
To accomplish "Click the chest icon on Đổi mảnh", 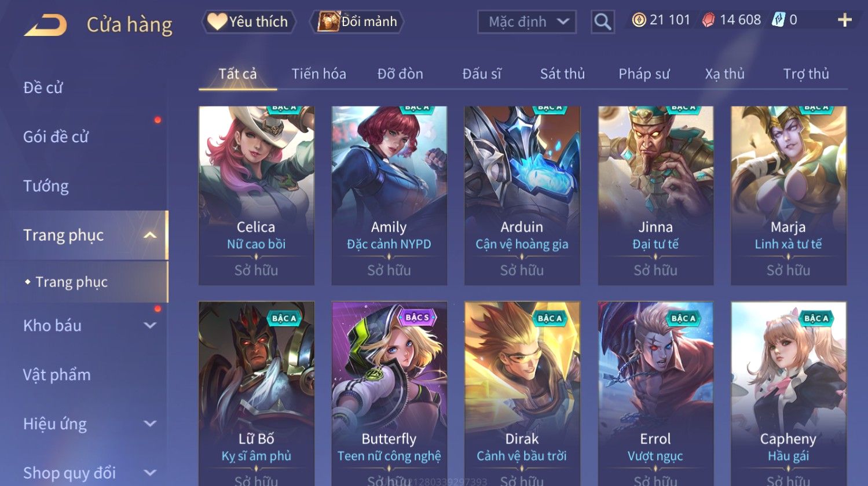I will [x=328, y=22].
